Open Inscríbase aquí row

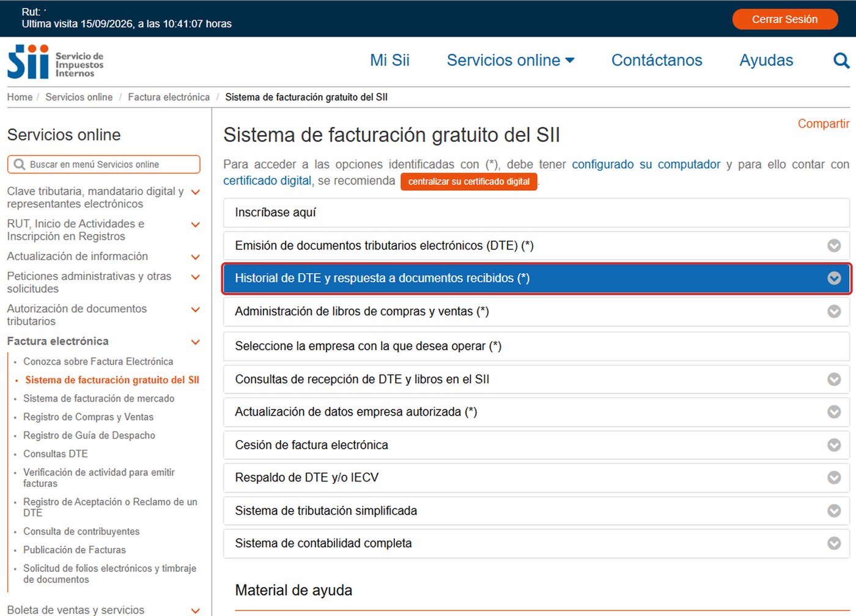click(536, 213)
